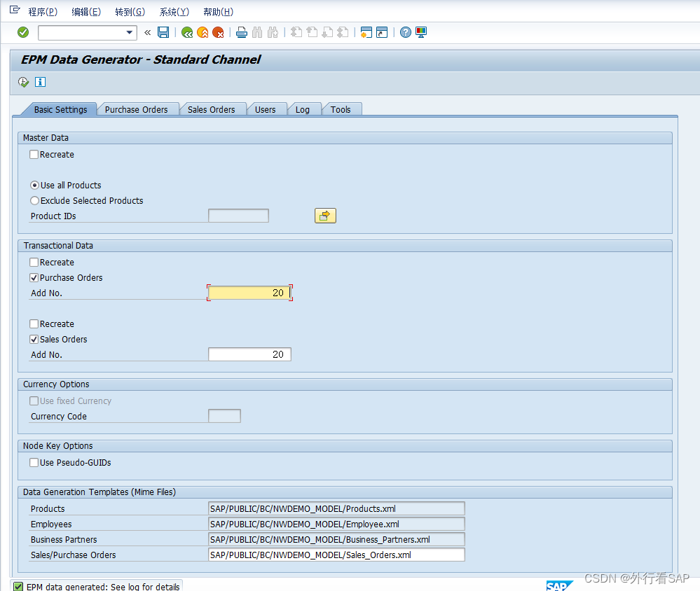Click the green Enter checkmark icon
Screen dimensions: 700x591
pos(23,32)
